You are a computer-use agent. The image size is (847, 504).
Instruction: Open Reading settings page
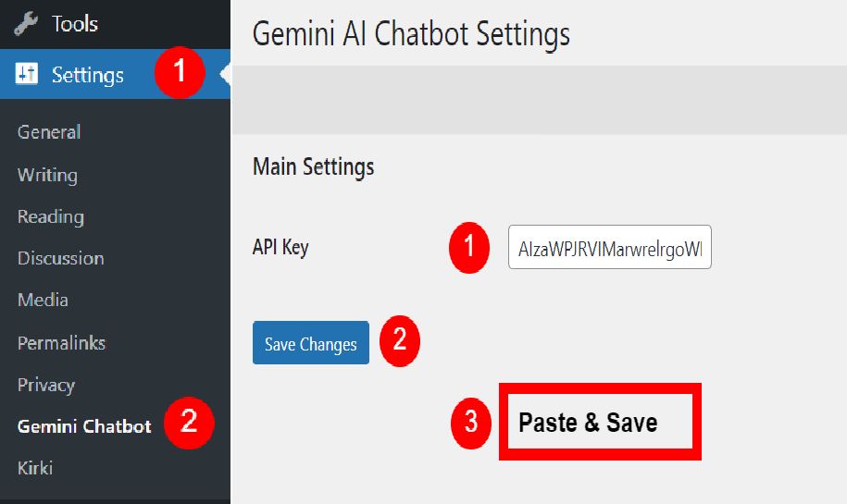(51, 216)
